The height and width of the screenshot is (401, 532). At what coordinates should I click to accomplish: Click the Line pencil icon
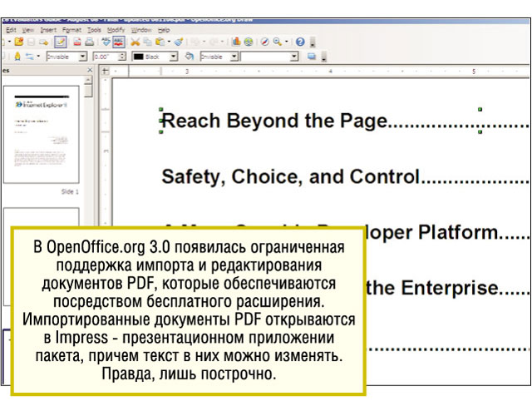17,57
